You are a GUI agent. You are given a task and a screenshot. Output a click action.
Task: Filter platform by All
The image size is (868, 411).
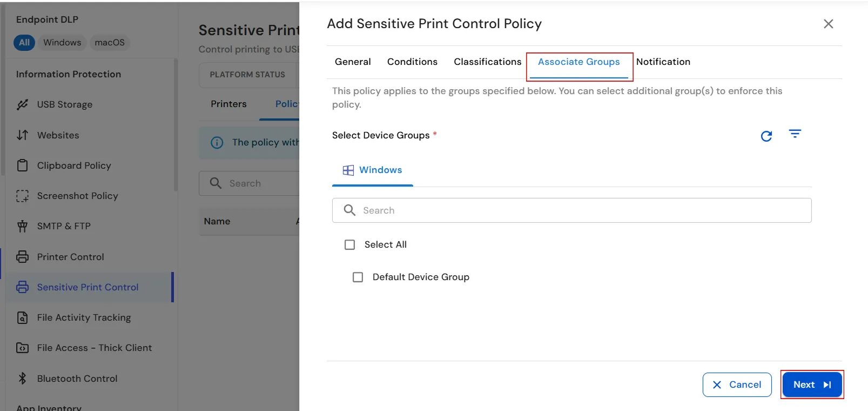(24, 43)
